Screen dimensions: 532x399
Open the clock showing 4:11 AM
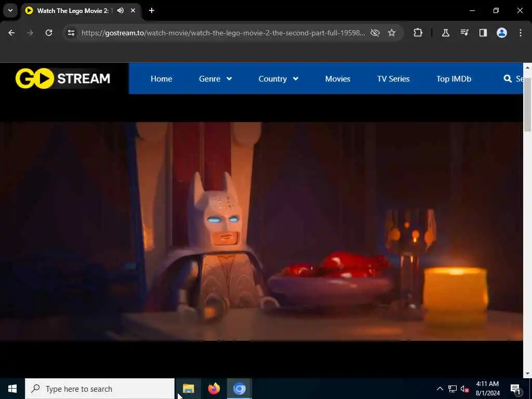pos(487,389)
